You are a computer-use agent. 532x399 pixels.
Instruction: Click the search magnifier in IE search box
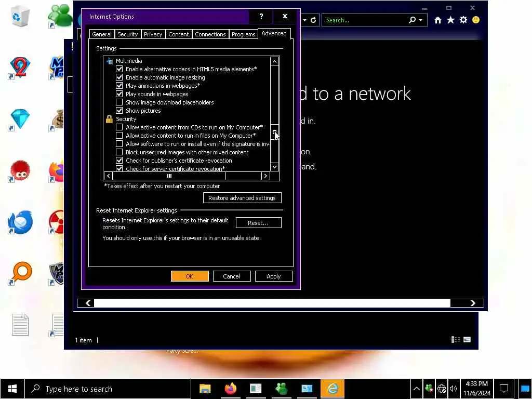[412, 20]
